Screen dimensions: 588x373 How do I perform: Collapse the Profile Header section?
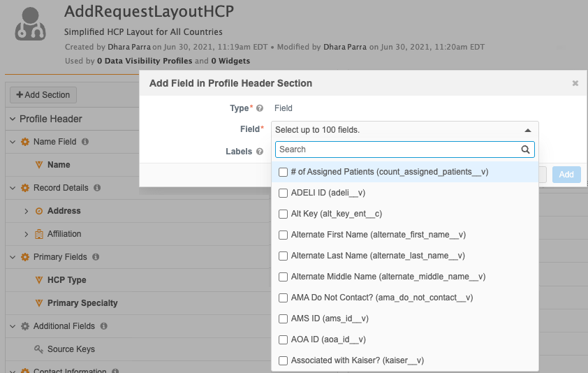[13, 119]
